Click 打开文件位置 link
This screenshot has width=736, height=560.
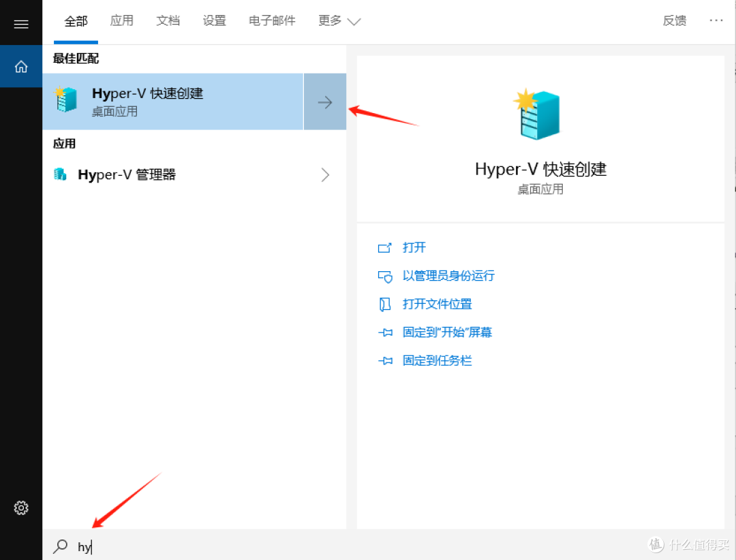(x=437, y=304)
